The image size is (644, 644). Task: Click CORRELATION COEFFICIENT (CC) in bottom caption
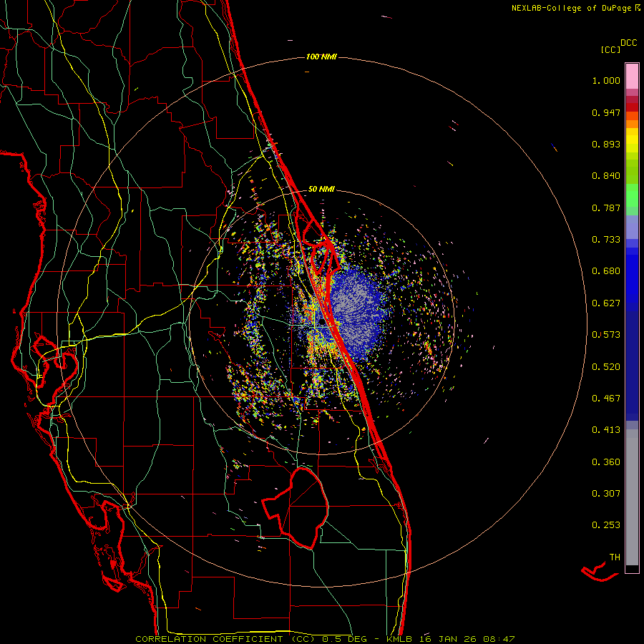(x=225, y=639)
